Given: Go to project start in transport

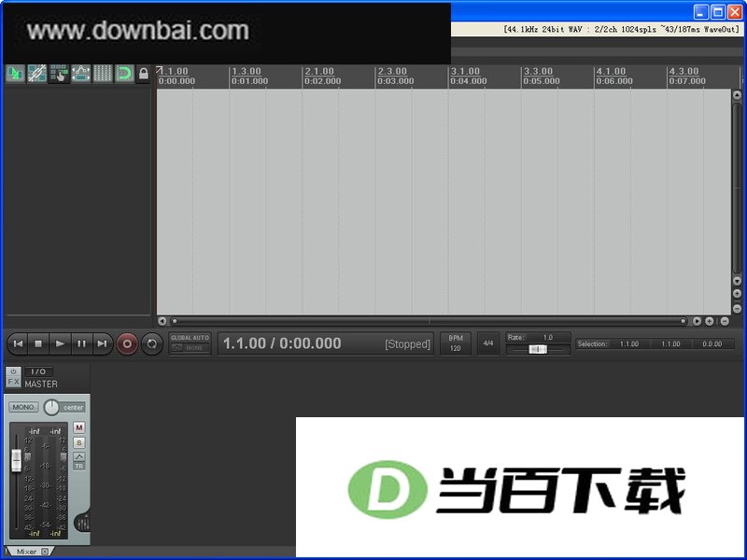Looking at the screenshot, I should 18,343.
